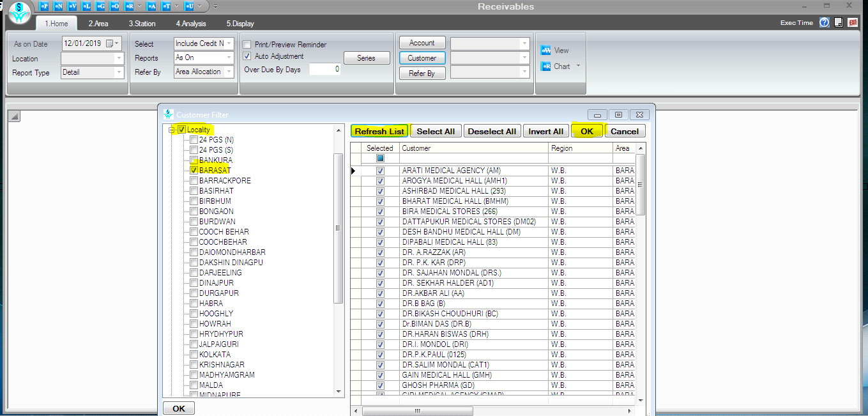Viewport: 868px width, 416px height.
Task: Click the View icon in ribbon
Action: [546, 50]
